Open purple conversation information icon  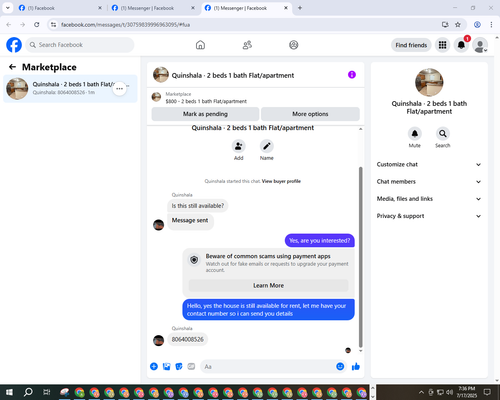tap(352, 75)
